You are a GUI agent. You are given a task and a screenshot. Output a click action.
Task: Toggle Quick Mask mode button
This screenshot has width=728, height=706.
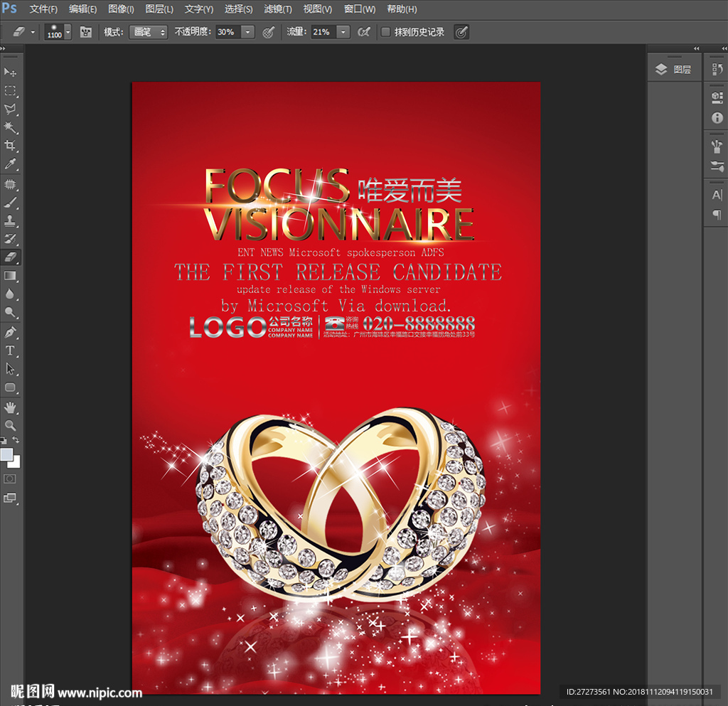[x=11, y=479]
